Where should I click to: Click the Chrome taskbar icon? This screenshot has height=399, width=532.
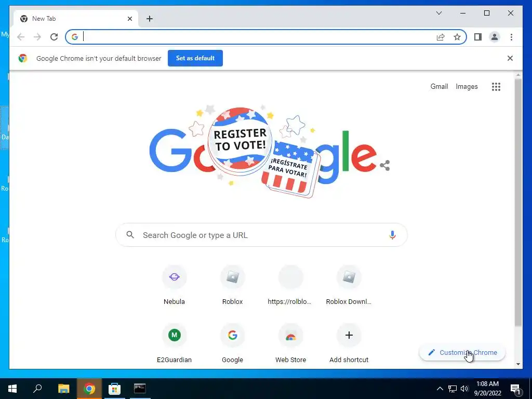[x=89, y=389]
